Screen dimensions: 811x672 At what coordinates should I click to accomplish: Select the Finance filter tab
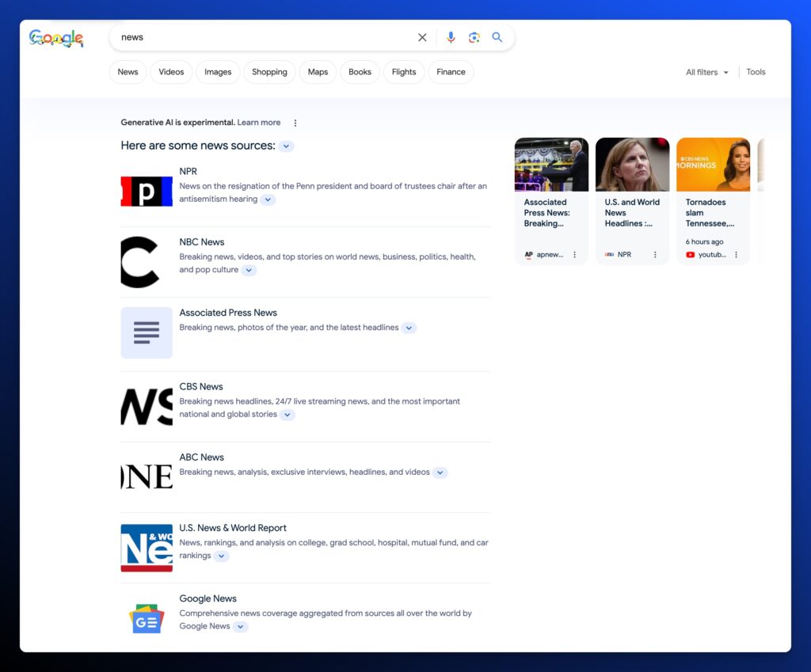(451, 72)
